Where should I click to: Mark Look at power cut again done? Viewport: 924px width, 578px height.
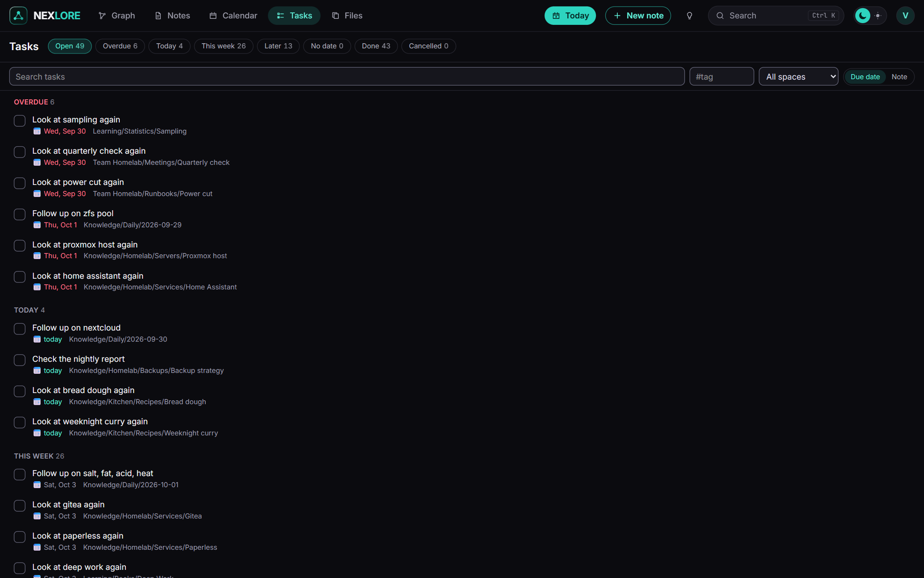pos(20,183)
